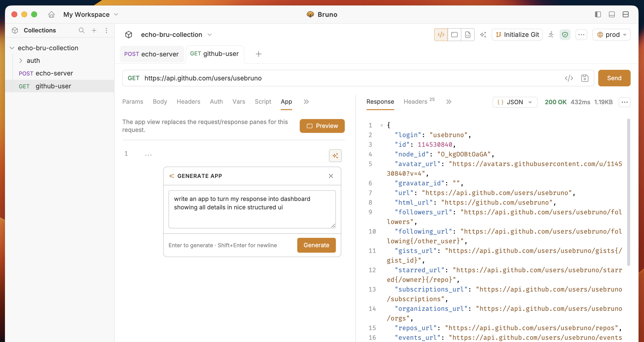
Task: Switch to the POST echo-server tab
Action: coord(151,54)
